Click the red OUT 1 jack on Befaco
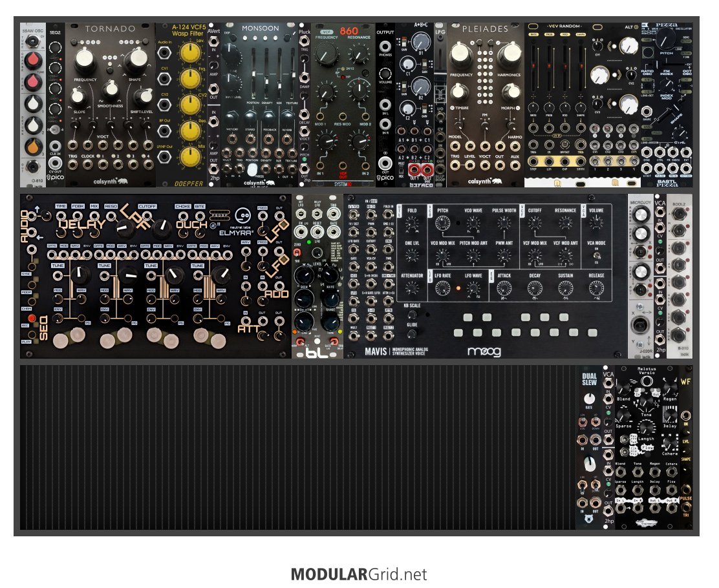The image size is (719, 588). click(414, 169)
